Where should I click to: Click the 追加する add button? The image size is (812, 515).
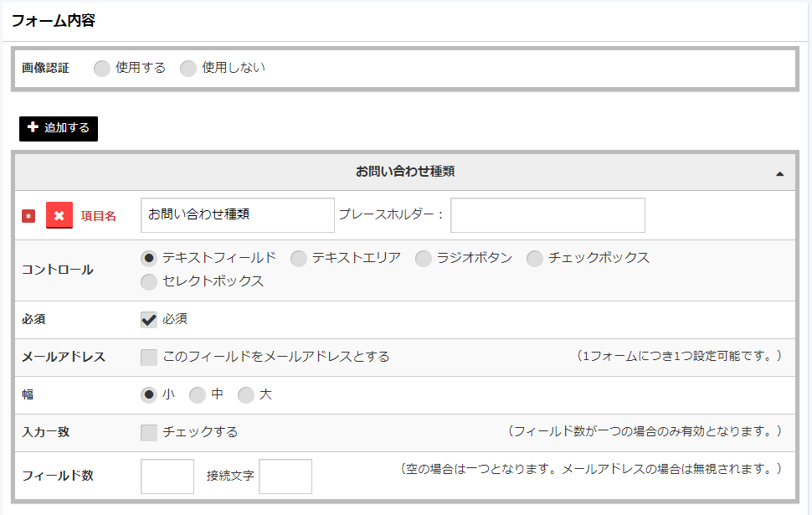click(59, 128)
